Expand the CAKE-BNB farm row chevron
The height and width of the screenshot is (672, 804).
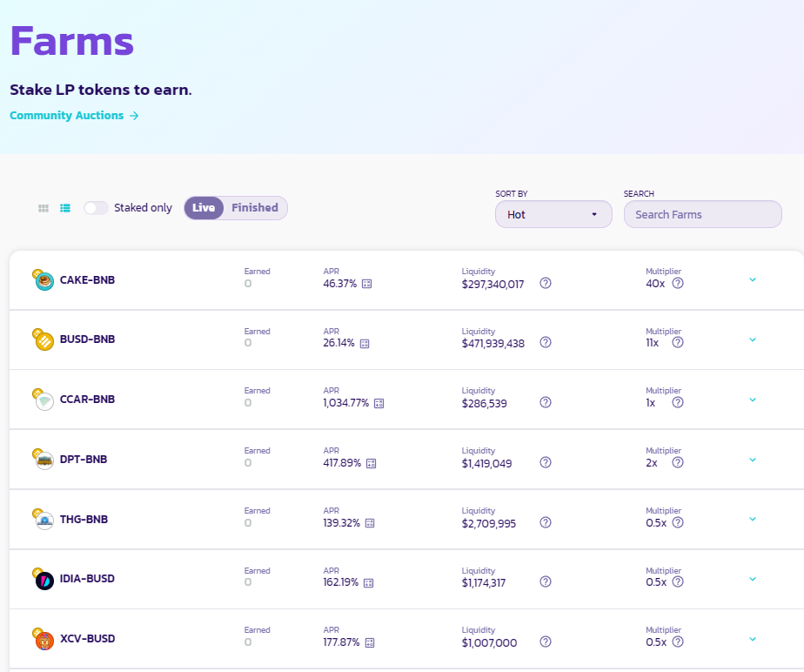(753, 279)
